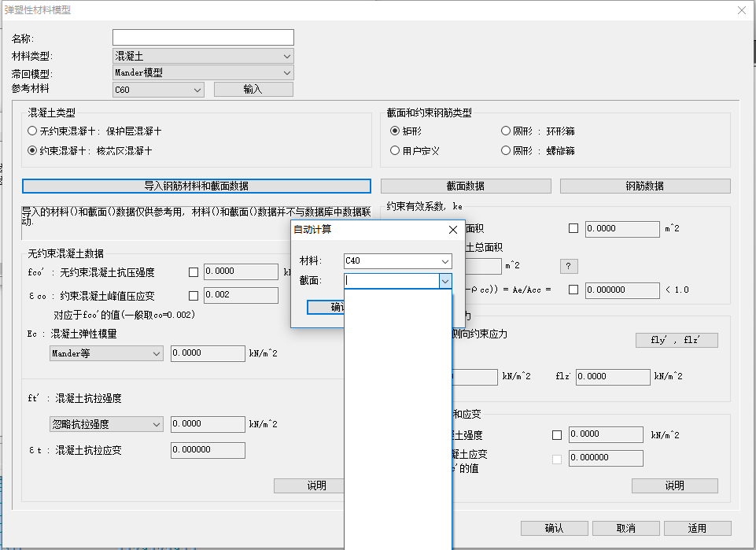
Task: Click the 适用 button
Action: [x=698, y=528]
